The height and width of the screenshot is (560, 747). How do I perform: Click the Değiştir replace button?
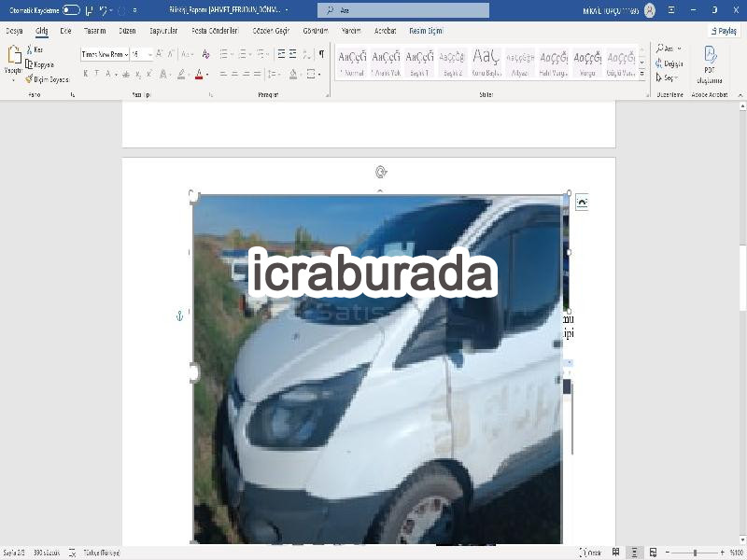pos(669,63)
